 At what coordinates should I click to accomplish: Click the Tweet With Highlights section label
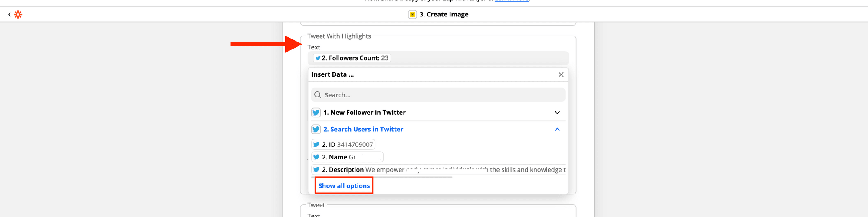pos(339,36)
